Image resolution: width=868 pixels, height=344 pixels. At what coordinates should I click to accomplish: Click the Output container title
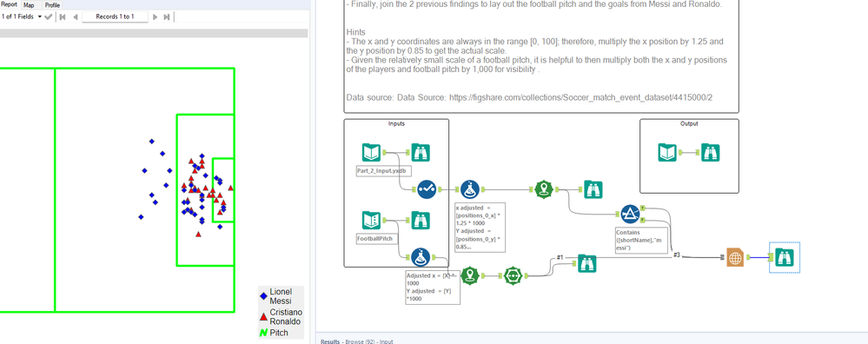[x=689, y=124]
